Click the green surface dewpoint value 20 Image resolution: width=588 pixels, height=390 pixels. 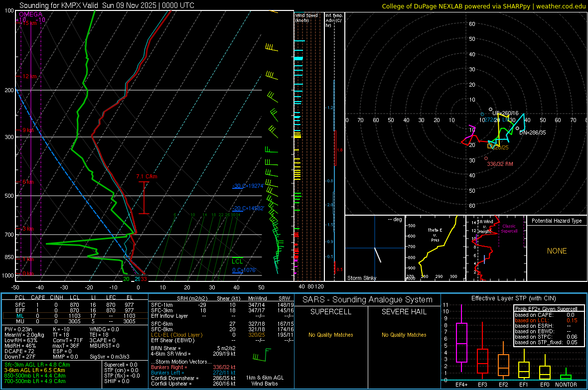point(127,279)
